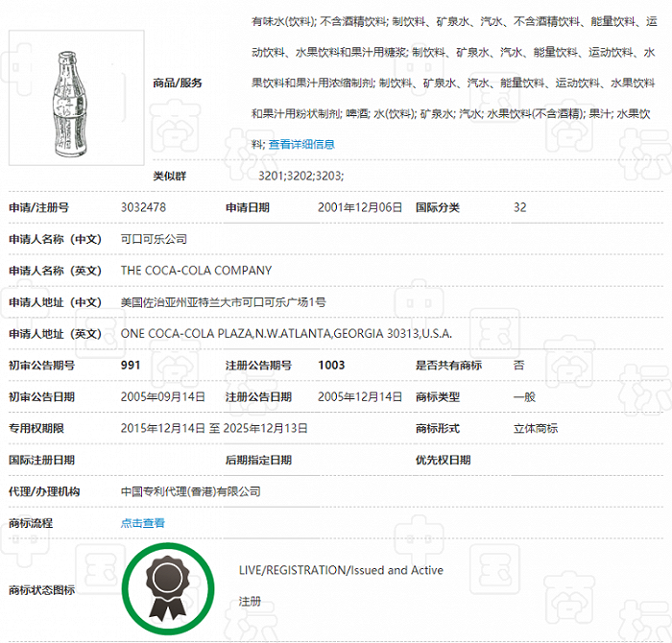672x643 pixels.
Task: Click THE COCA-COLA COMPANY applicant name
Action: [x=196, y=271]
